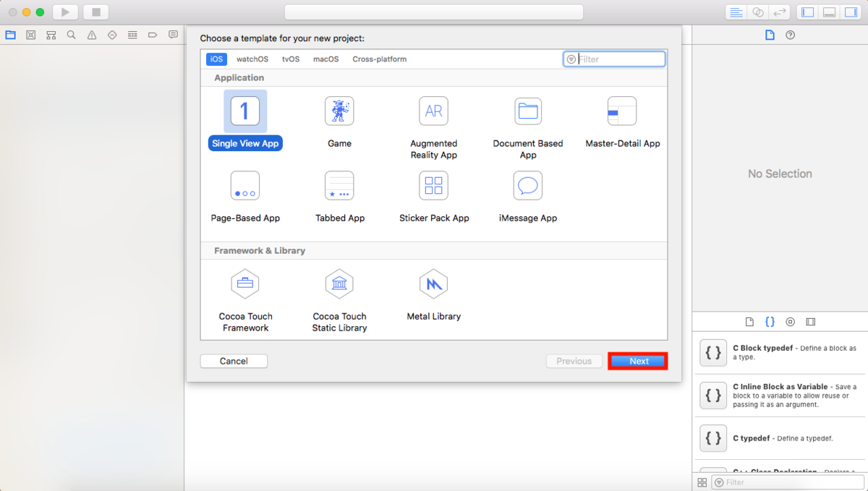Select the Metal Library template
The width and height of the screenshot is (868, 491).
[434, 295]
